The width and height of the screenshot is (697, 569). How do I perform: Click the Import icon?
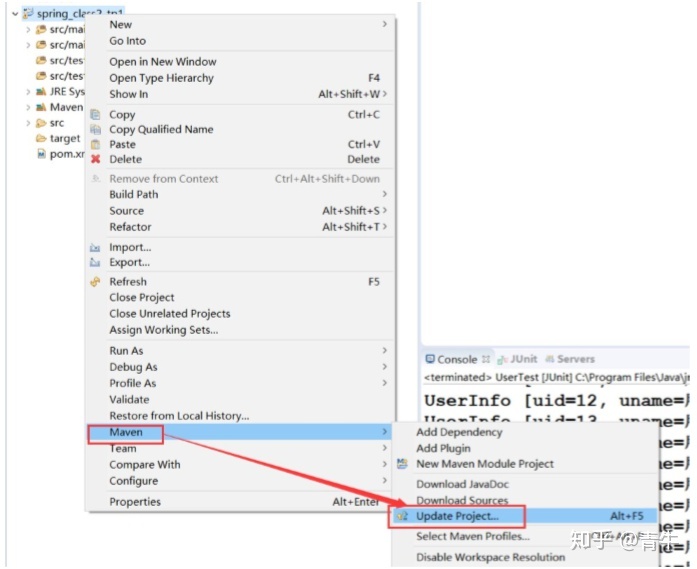click(x=95, y=248)
